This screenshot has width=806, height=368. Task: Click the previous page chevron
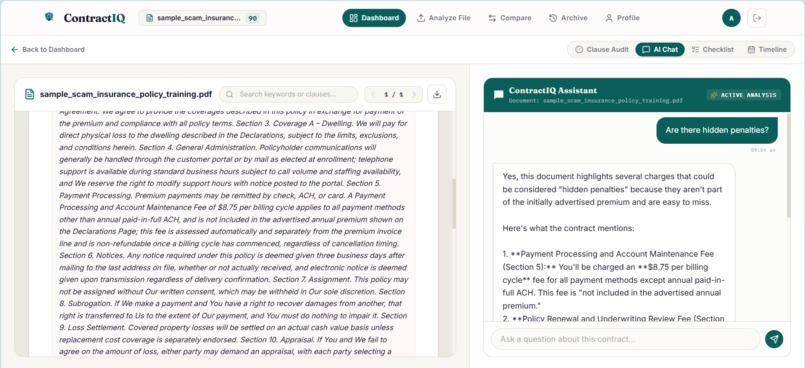tap(374, 94)
